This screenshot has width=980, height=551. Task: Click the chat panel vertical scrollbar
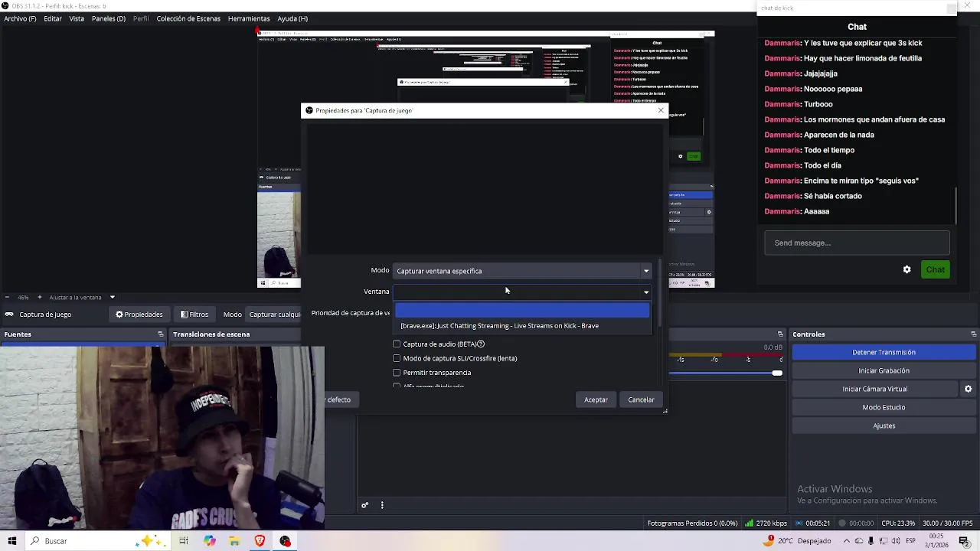[955, 205]
